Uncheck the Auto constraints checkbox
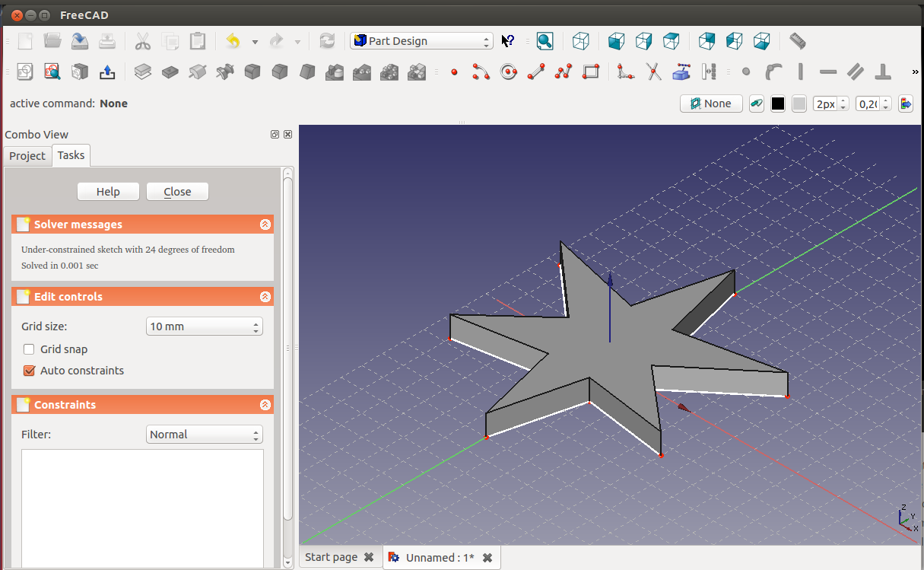 (30, 371)
